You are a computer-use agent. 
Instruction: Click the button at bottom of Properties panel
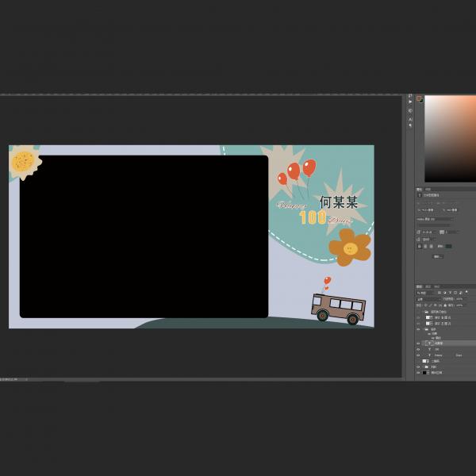(x=438, y=256)
